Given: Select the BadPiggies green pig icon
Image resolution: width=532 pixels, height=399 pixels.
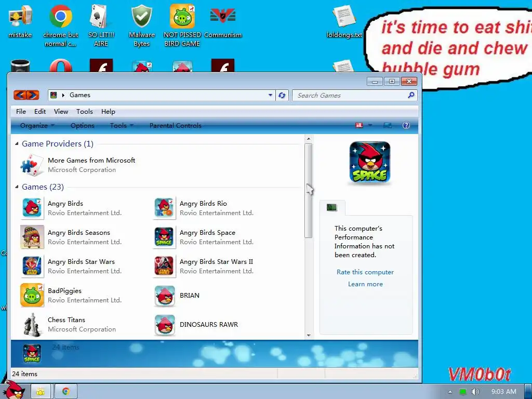Looking at the screenshot, I should (32, 295).
